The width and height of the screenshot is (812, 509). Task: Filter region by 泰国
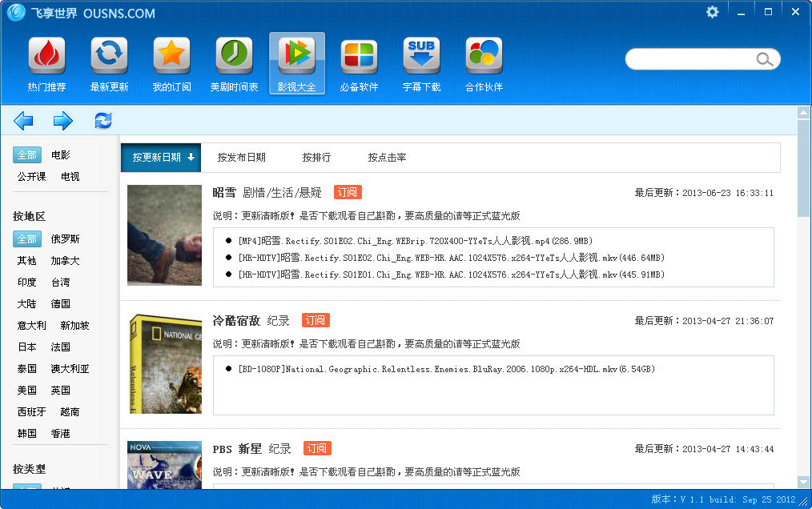(27, 369)
